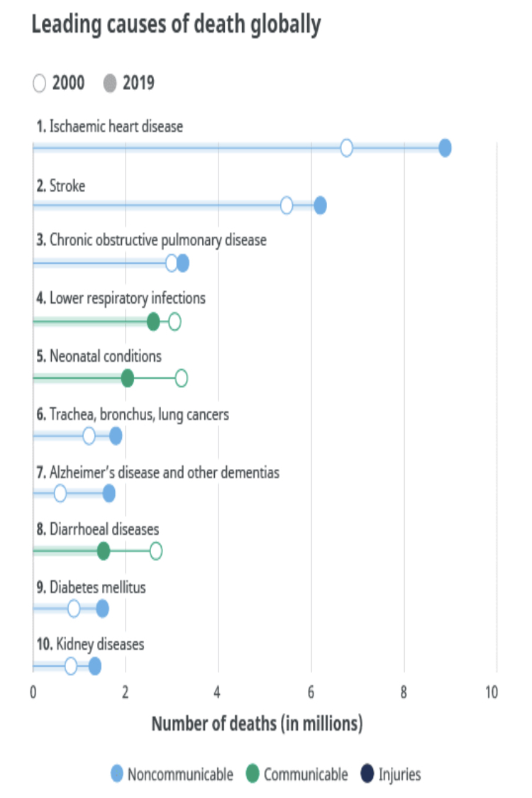Toggle the 2019 legend marker

tap(110, 83)
